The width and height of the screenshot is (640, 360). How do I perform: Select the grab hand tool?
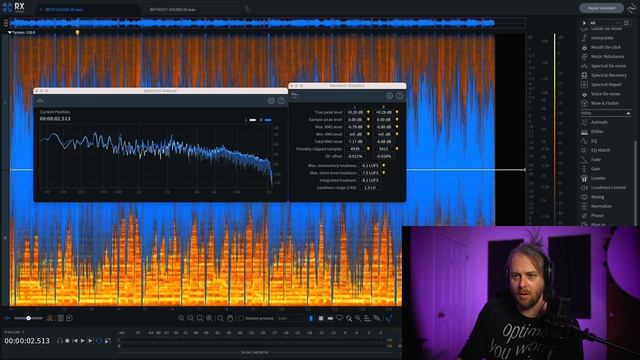coord(230,318)
